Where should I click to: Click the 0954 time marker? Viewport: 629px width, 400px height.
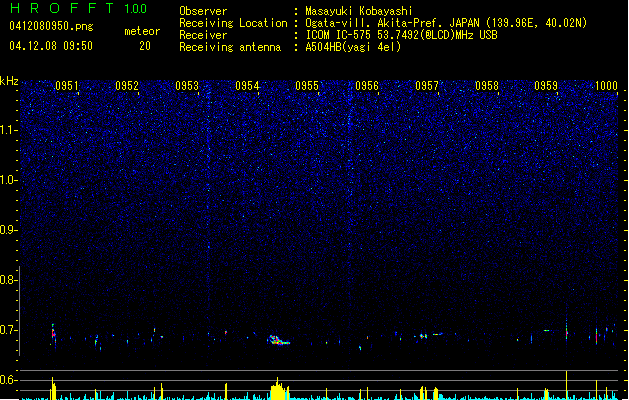click(x=247, y=85)
